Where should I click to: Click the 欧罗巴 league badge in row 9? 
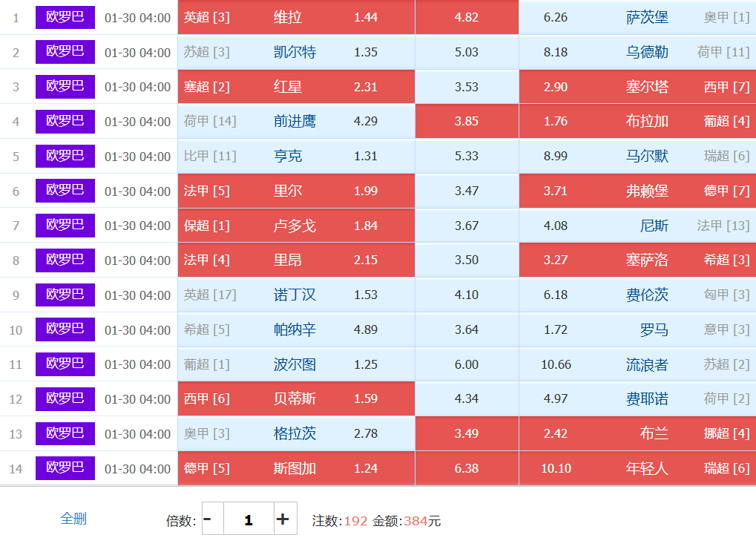[x=65, y=295]
